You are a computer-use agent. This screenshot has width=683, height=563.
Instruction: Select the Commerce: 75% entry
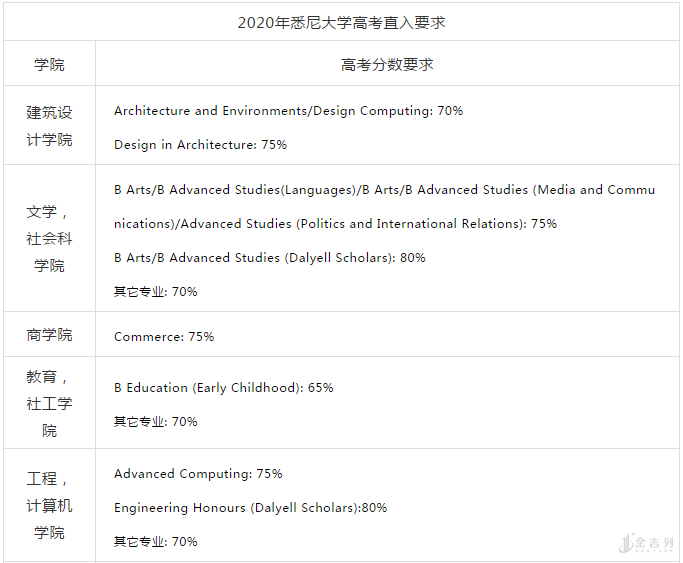pos(164,337)
